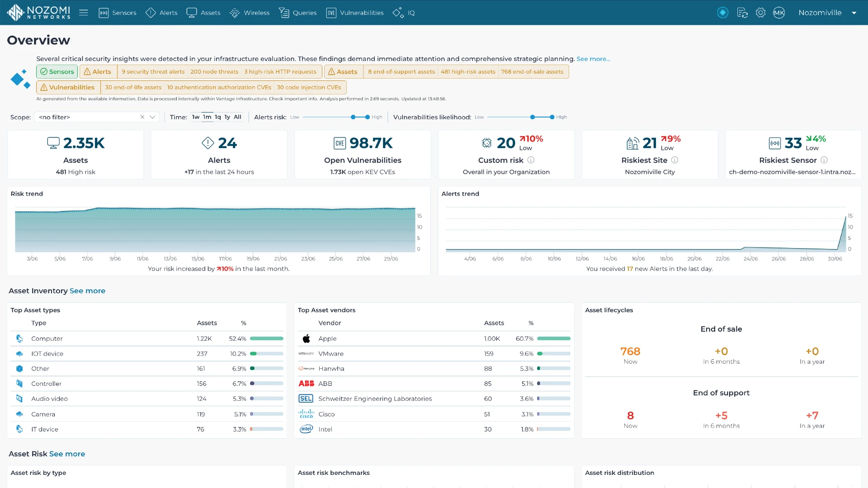Click the Wireless icon in the top bar
Viewport: 868px width, 488px height.
[x=235, y=13]
